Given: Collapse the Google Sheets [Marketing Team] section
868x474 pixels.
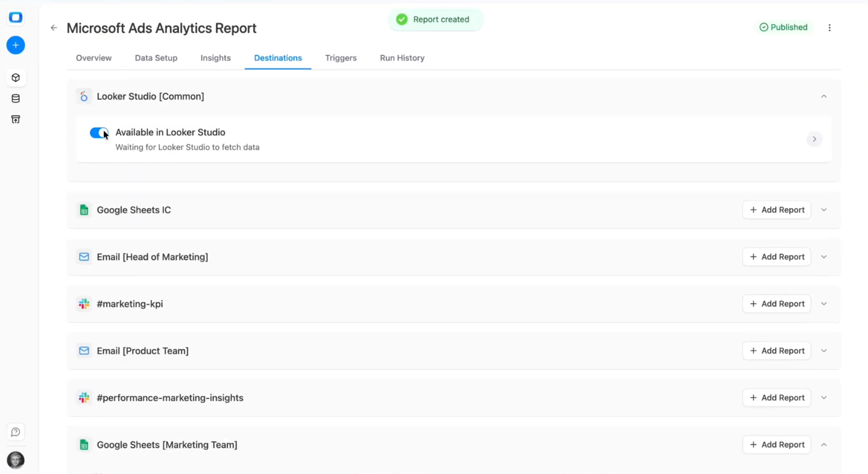Looking at the screenshot, I should tap(824, 445).
